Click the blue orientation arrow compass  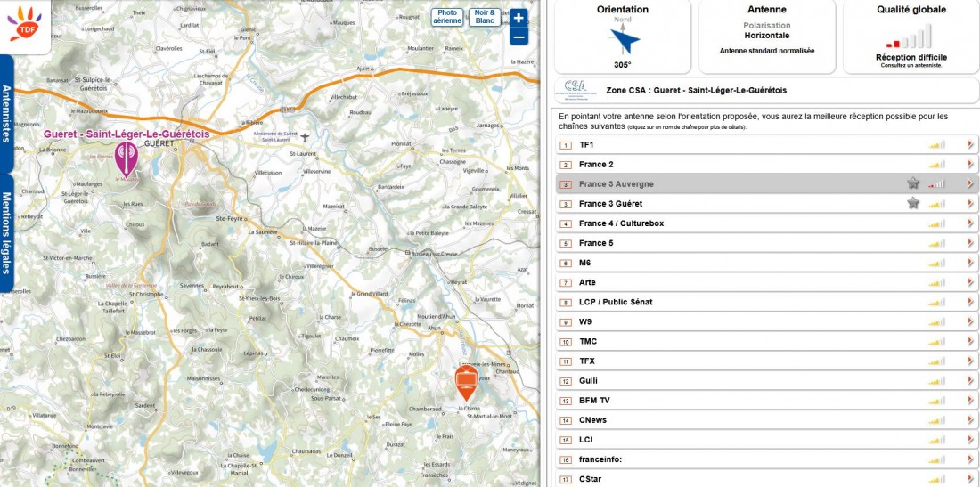tap(624, 41)
